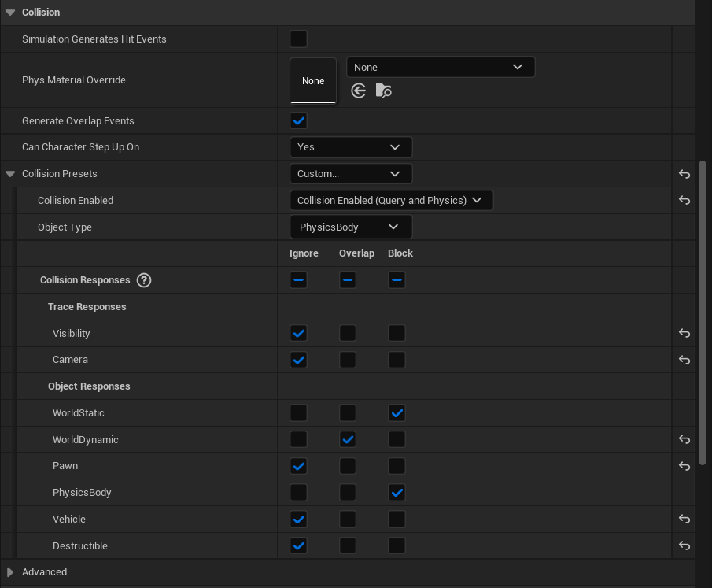Enable Simulation Generates Hit Events
The image size is (712, 588).
coord(298,39)
